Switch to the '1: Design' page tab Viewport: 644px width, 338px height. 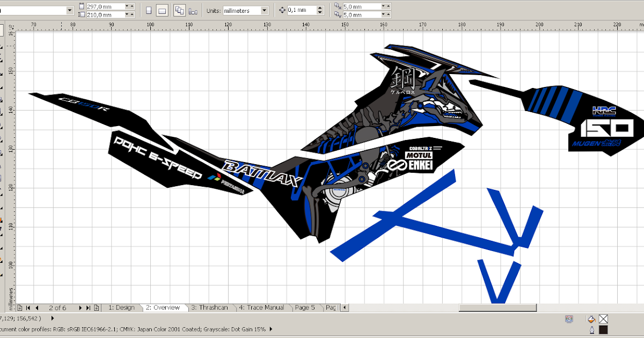click(x=121, y=307)
